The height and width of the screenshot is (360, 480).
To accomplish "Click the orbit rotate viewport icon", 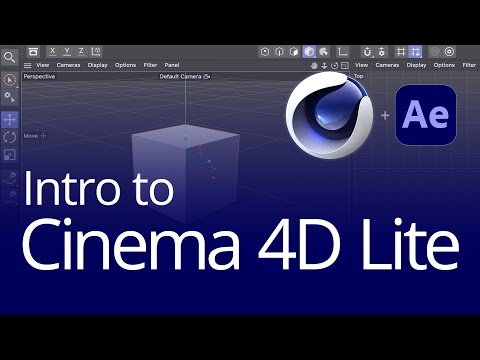I will point(335,66).
